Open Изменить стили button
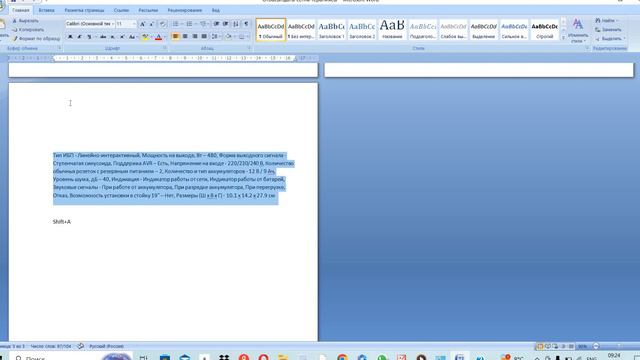The height and width of the screenshot is (360, 640). [x=578, y=30]
